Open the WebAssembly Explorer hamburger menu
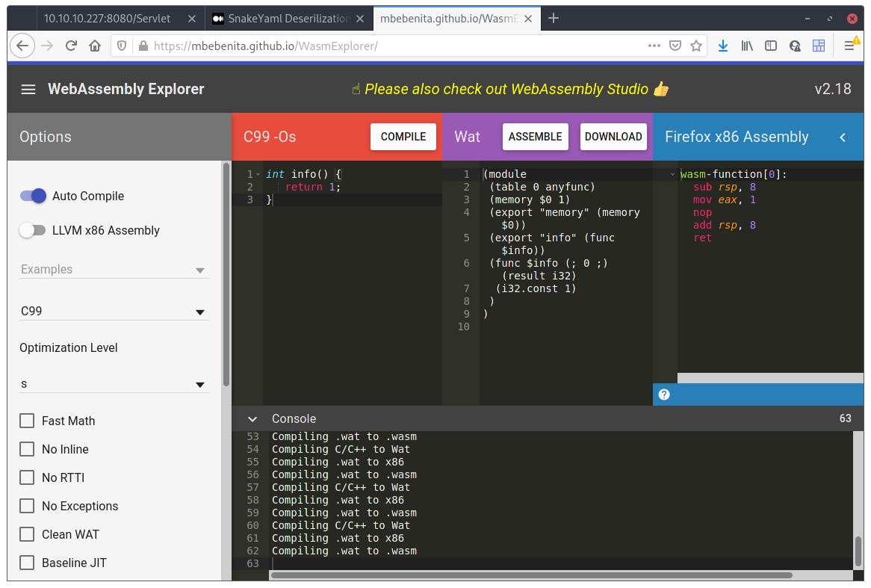 pos(28,90)
